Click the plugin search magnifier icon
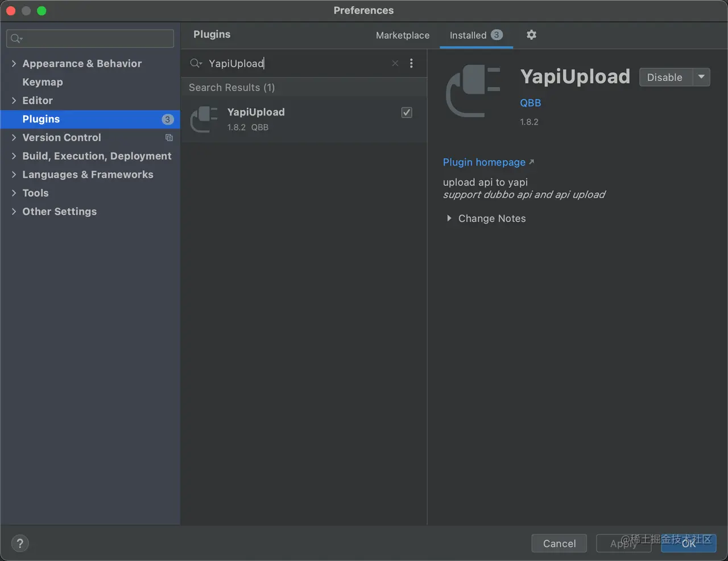 pyautogui.click(x=196, y=63)
